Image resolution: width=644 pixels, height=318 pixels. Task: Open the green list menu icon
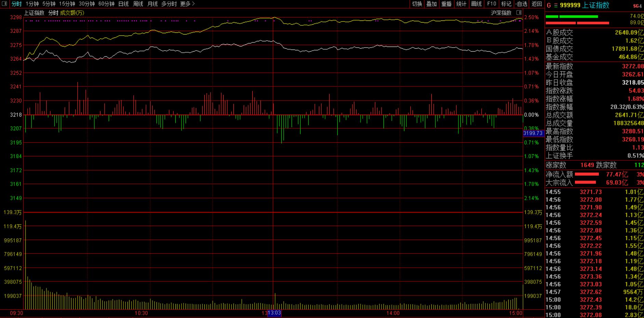556,5
